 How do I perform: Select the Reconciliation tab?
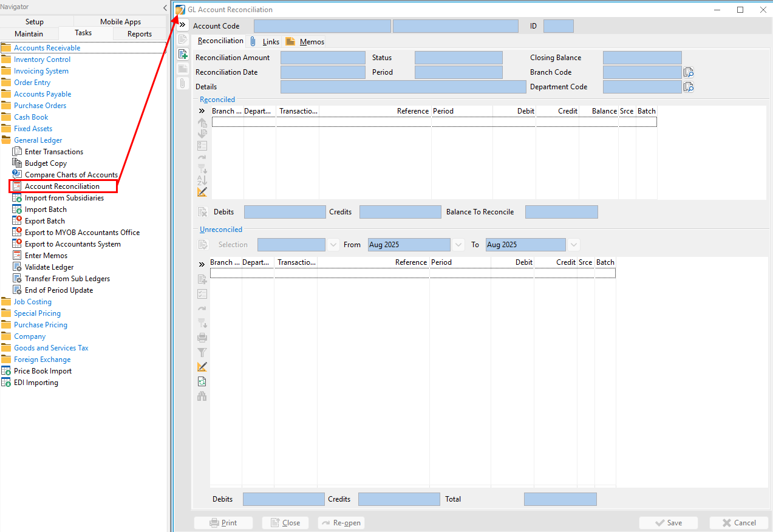220,41
